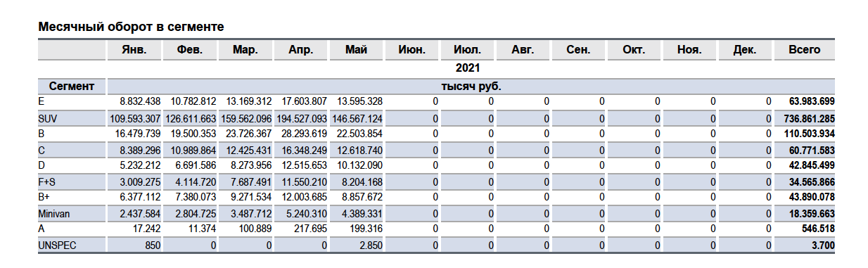
Task: Select the 'F+S' segment row label
Action: tap(46, 181)
